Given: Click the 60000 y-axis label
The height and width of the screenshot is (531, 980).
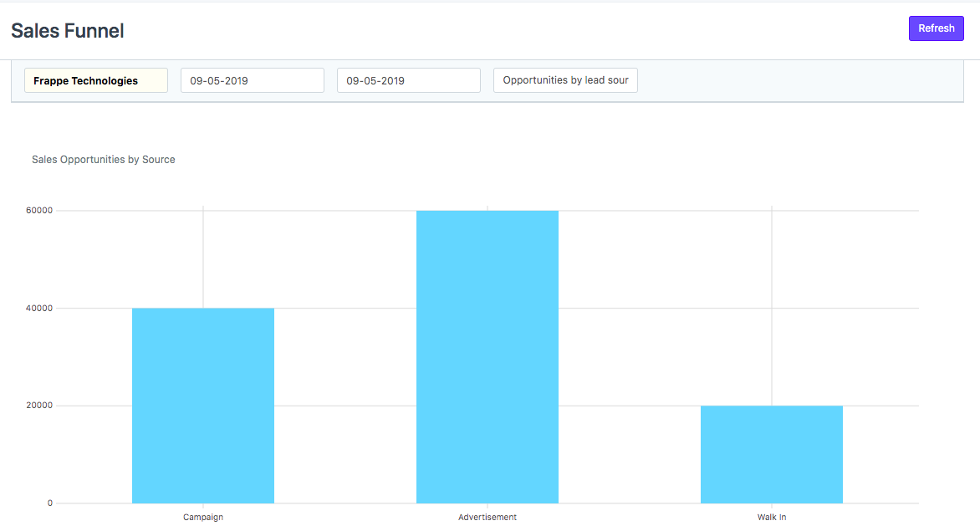Looking at the screenshot, I should [x=39, y=211].
